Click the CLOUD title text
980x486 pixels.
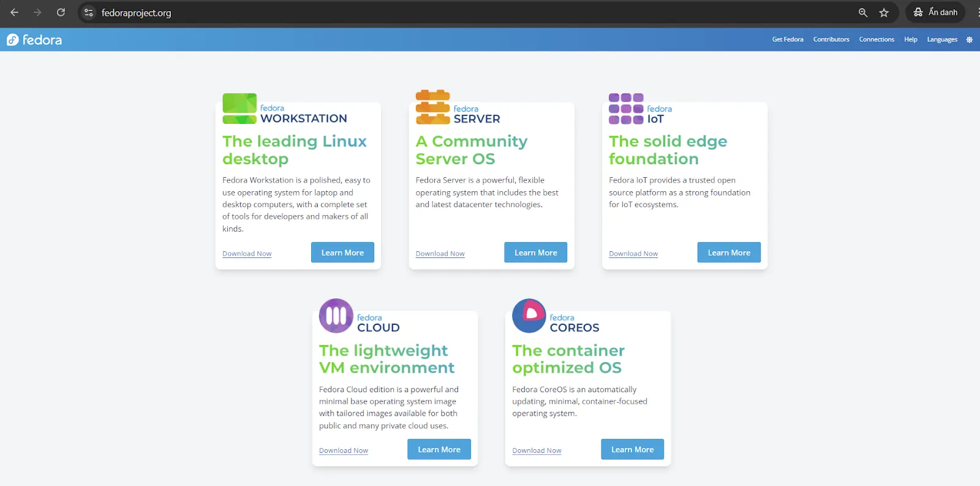379,328
